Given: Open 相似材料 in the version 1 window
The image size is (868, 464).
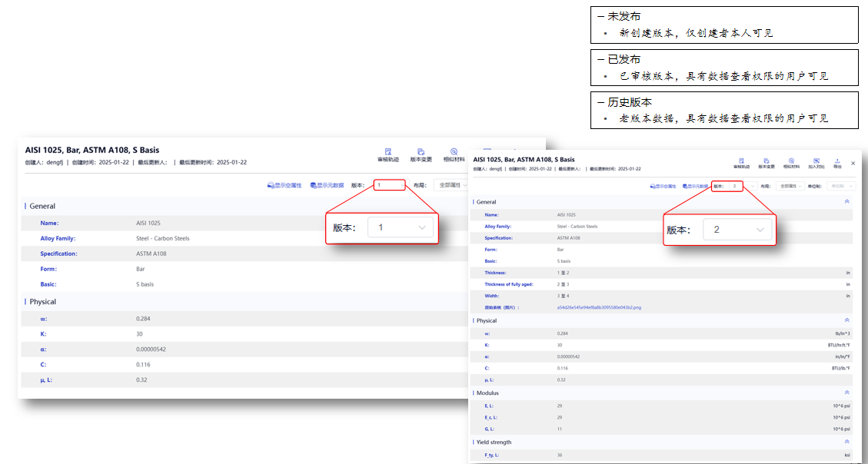Looking at the screenshot, I should pos(454,155).
